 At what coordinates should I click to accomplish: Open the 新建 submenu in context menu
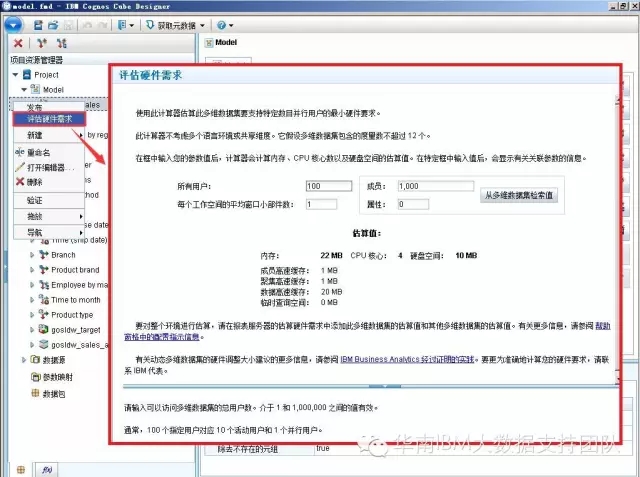tap(49, 135)
